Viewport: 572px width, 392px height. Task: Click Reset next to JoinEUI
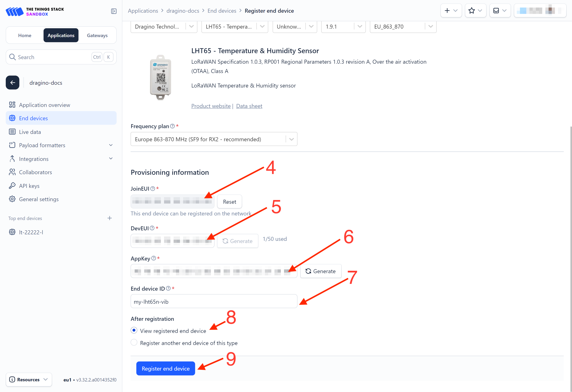pyautogui.click(x=229, y=202)
